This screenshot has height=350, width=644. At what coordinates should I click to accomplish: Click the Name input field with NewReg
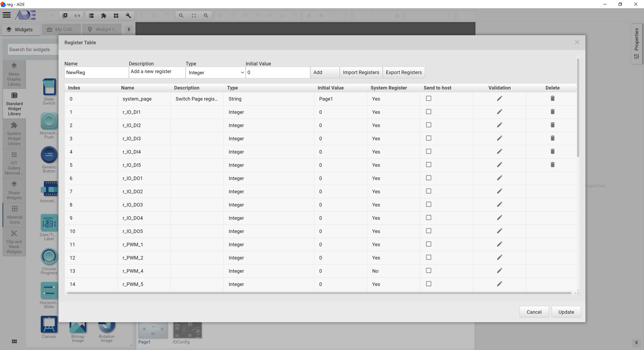click(x=96, y=72)
